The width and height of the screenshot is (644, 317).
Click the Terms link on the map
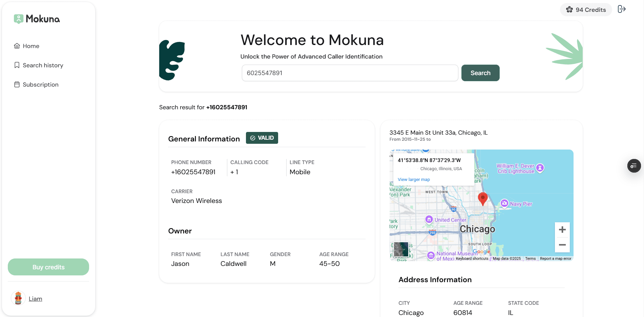coord(530,258)
